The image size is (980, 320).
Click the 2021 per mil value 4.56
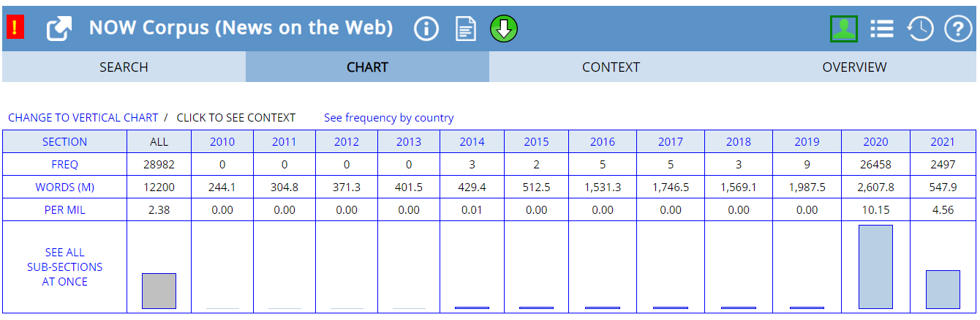coord(943,210)
